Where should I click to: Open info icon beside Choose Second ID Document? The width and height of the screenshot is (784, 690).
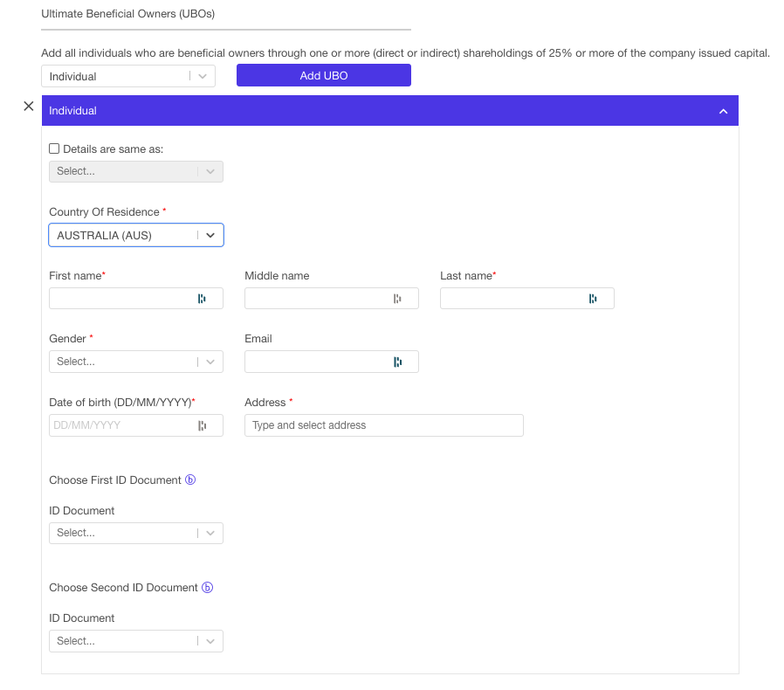pyautogui.click(x=208, y=588)
